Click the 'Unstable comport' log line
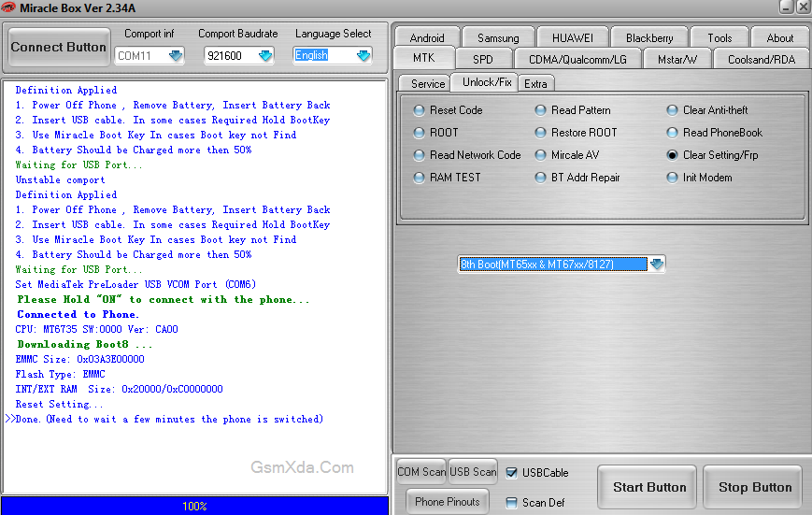This screenshot has height=515, width=812. pos(60,179)
